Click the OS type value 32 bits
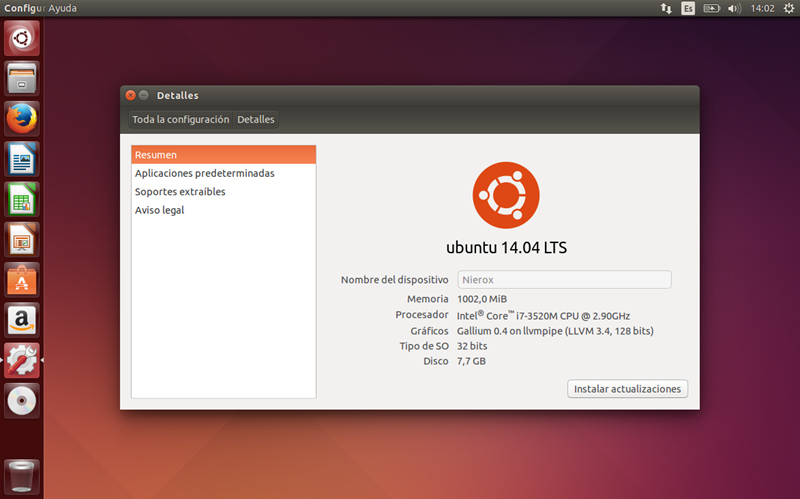Screen dimensions: 800x499 pyautogui.click(x=472, y=346)
